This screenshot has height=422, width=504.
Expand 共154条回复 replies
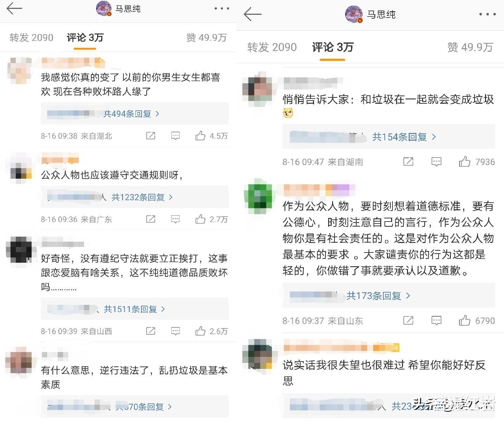404,137
